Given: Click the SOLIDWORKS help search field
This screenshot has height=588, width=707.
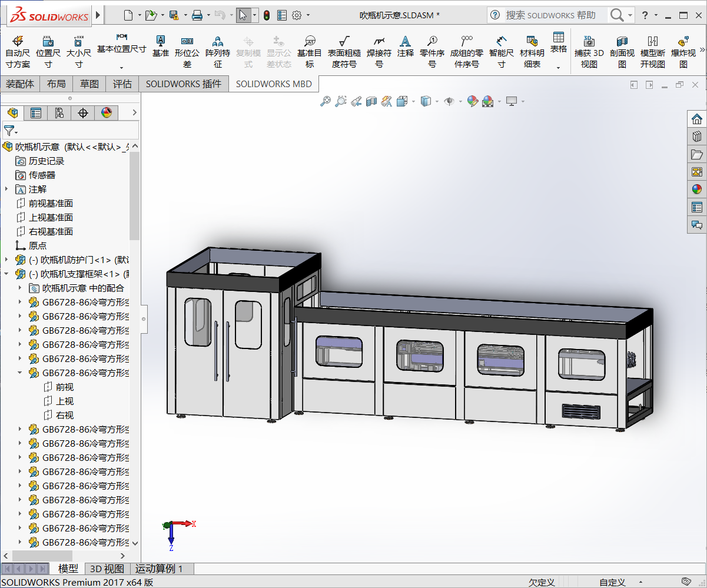Looking at the screenshot, I should 550,15.
